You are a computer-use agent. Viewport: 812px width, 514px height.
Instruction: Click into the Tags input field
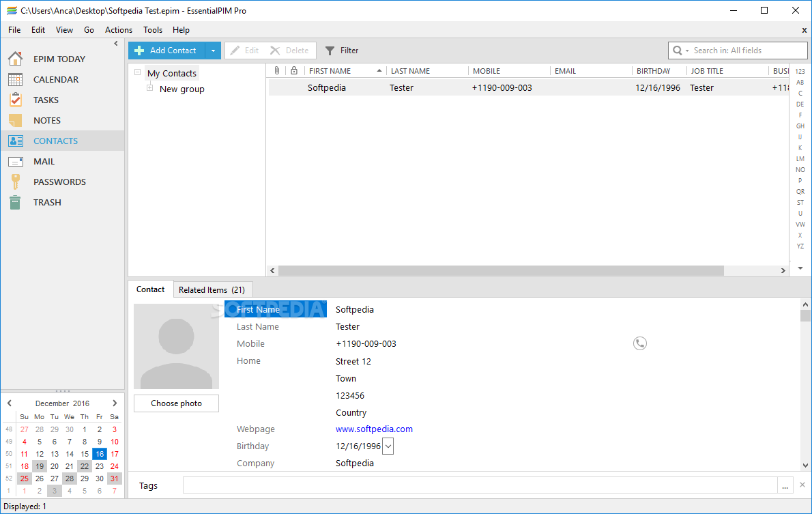pos(480,485)
